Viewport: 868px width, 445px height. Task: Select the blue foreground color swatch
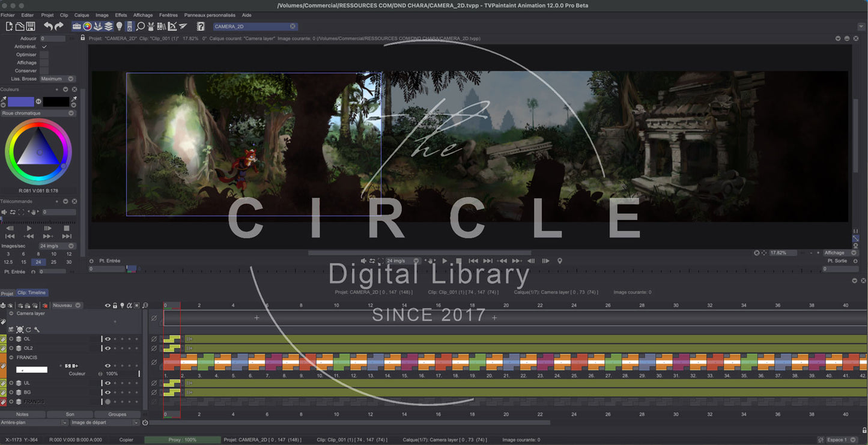[x=21, y=101]
